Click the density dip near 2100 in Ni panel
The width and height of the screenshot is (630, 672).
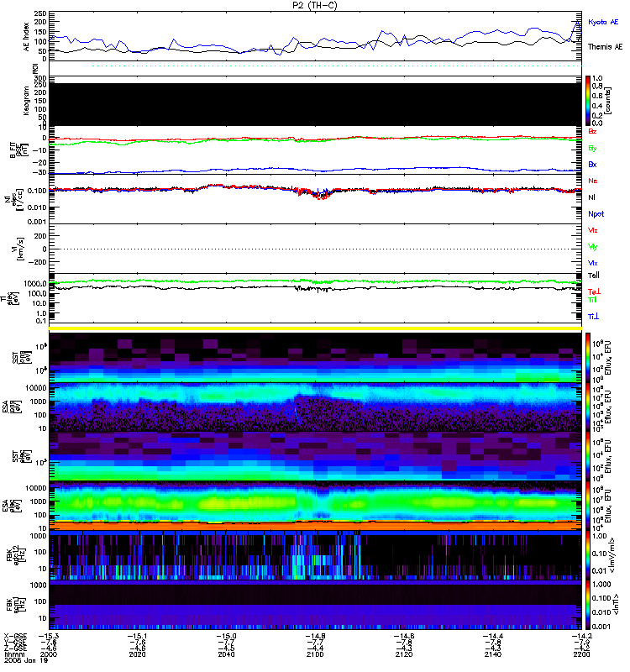click(321, 196)
